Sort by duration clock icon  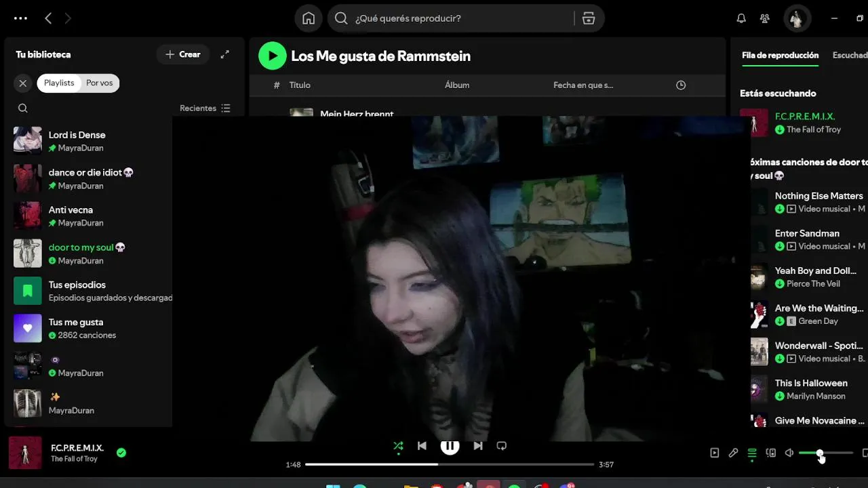(681, 85)
